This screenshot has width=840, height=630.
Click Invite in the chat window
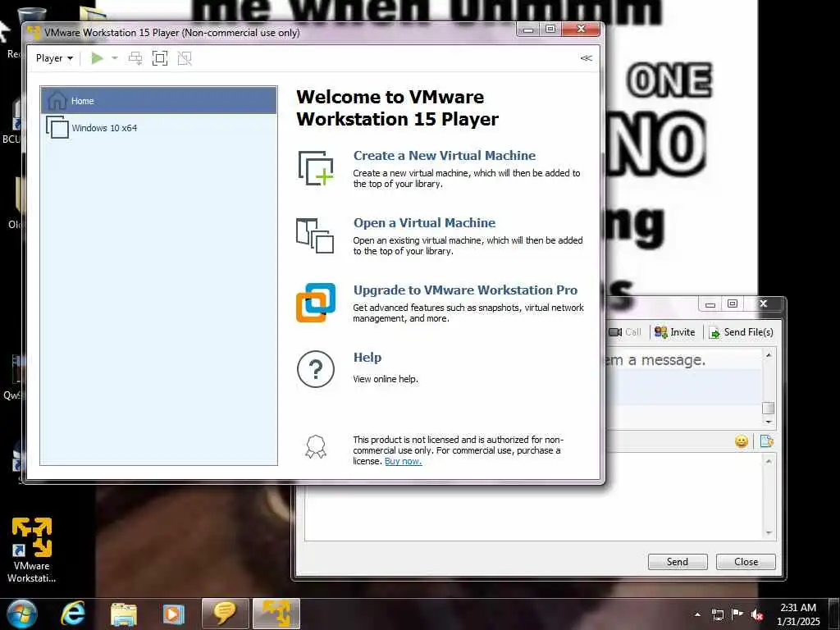[674, 332]
